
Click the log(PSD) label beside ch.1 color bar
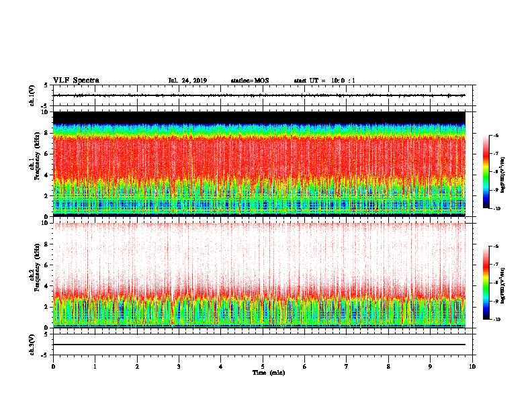click(502, 175)
